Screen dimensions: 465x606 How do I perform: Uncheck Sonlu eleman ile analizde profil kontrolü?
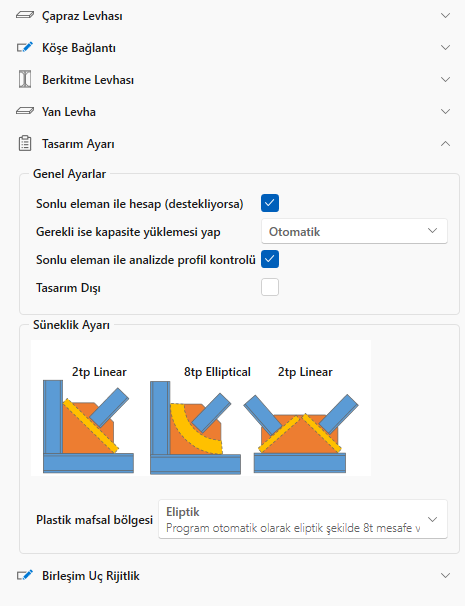[270, 259]
